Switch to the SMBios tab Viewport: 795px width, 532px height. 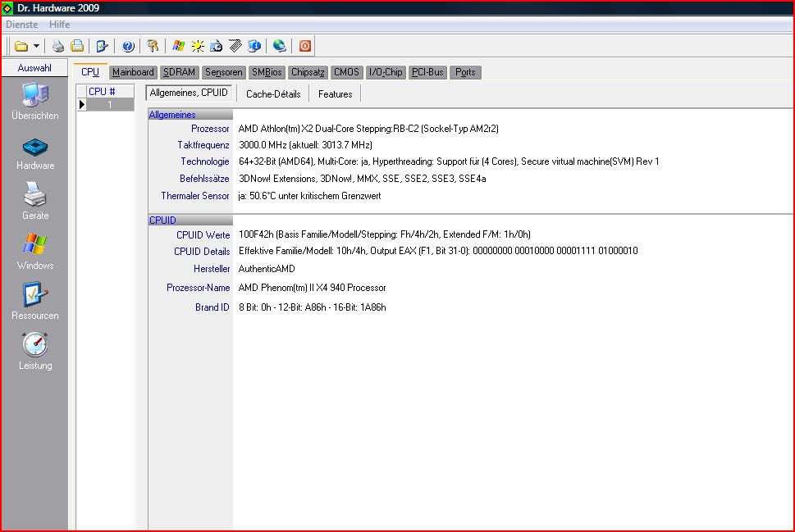pyautogui.click(x=267, y=72)
